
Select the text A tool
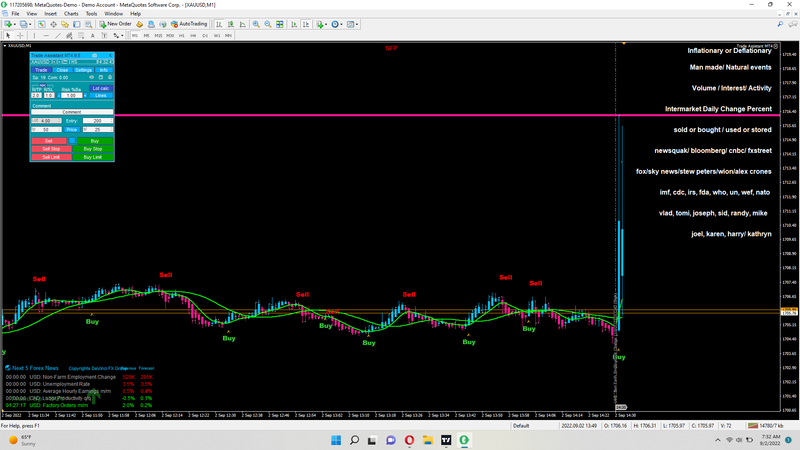(92, 36)
